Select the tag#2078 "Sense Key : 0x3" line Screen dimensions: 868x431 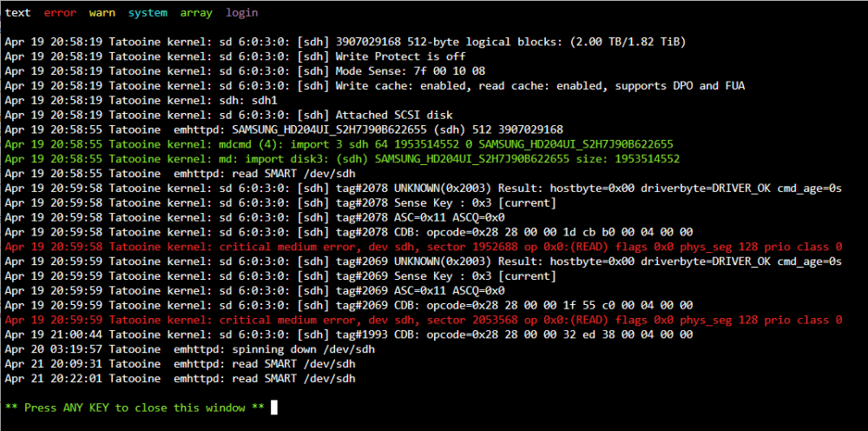coord(280,202)
